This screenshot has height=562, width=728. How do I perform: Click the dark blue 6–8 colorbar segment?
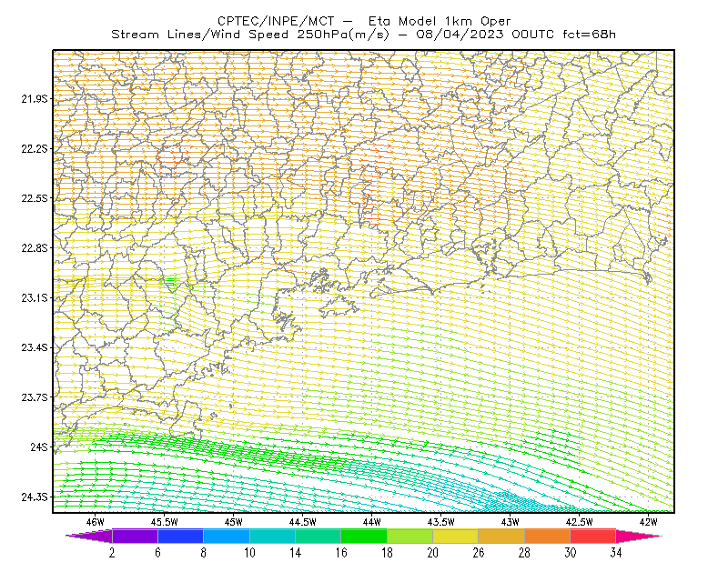tap(180, 536)
